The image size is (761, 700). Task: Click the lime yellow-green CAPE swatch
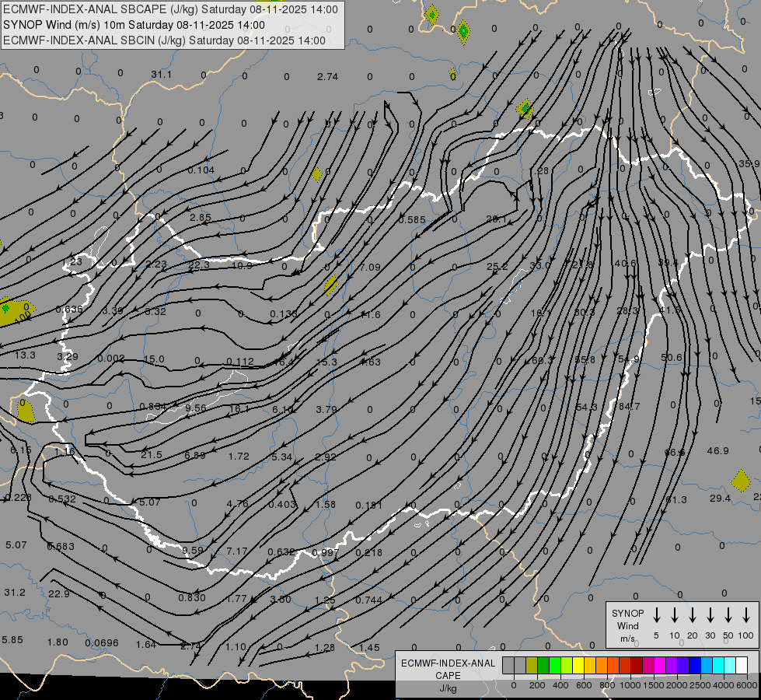pyautogui.click(x=567, y=666)
